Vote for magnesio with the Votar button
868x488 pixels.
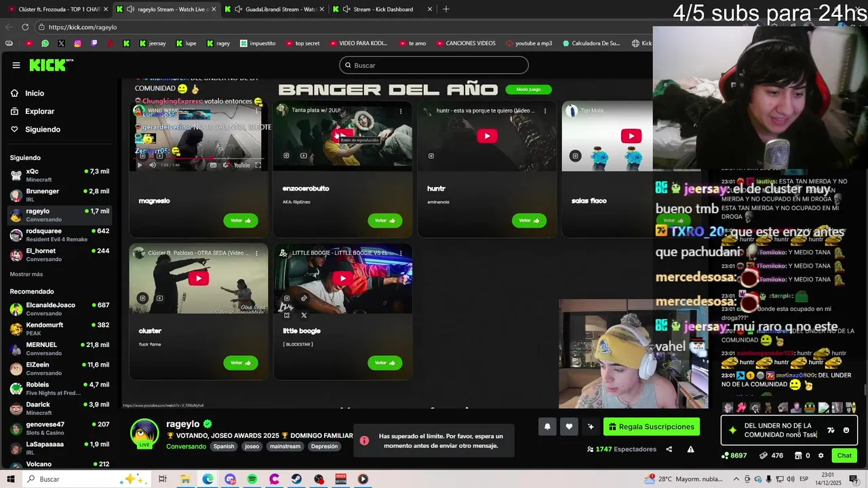tap(241, 220)
